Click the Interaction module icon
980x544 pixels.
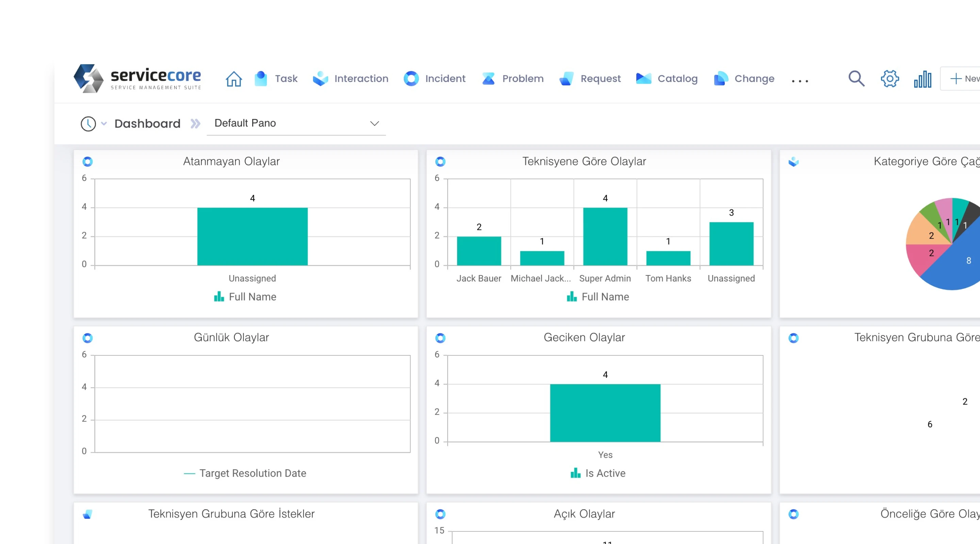[320, 79]
